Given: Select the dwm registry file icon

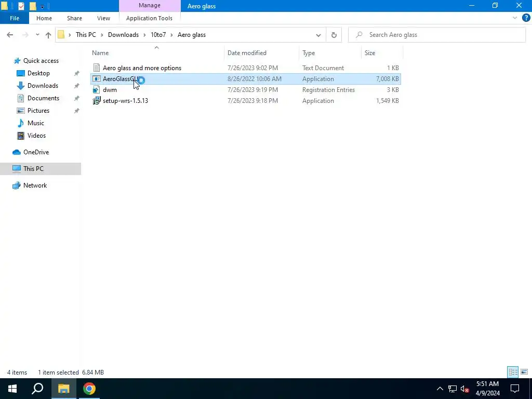Looking at the screenshot, I should tap(97, 89).
